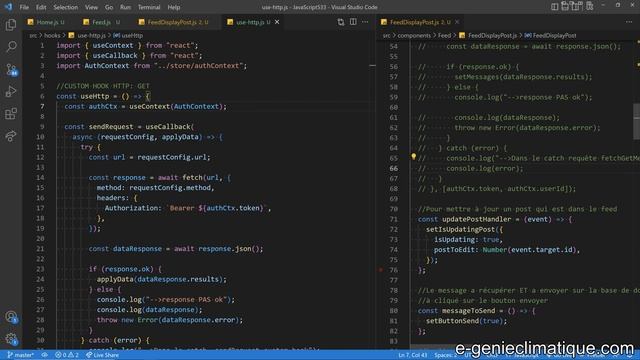Click errors and warnings count in status bar
640x360 pixels.
pos(67,355)
